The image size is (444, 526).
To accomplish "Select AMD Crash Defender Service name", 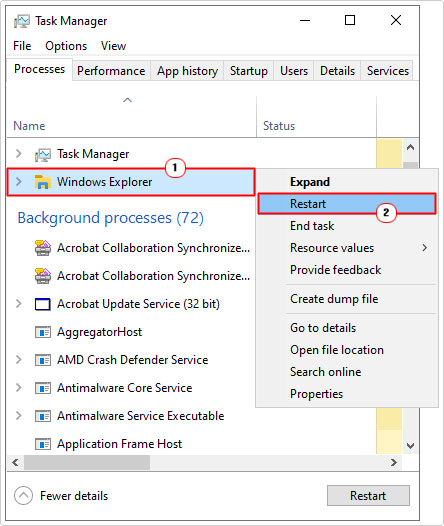I will [132, 360].
